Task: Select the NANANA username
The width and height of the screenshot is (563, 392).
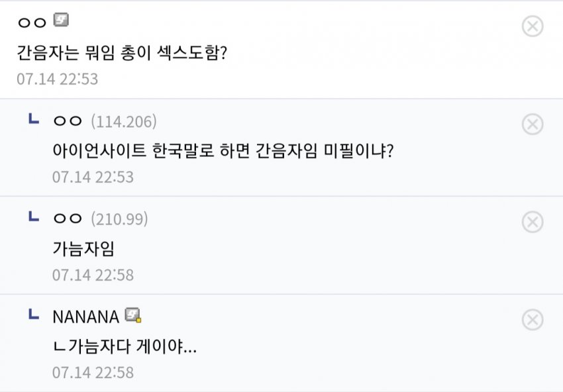Action: click(85, 317)
